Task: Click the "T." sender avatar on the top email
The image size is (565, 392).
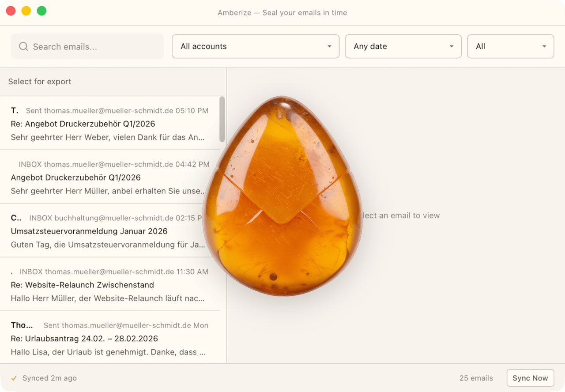Action: (x=14, y=110)
